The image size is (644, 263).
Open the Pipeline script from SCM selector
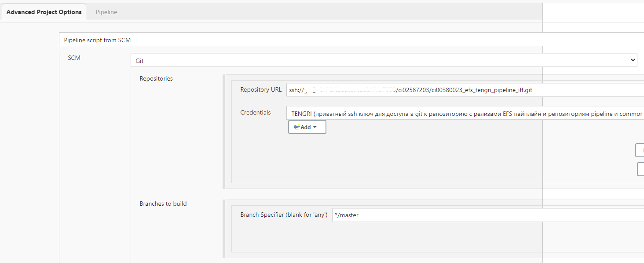[x=308, y=40]
